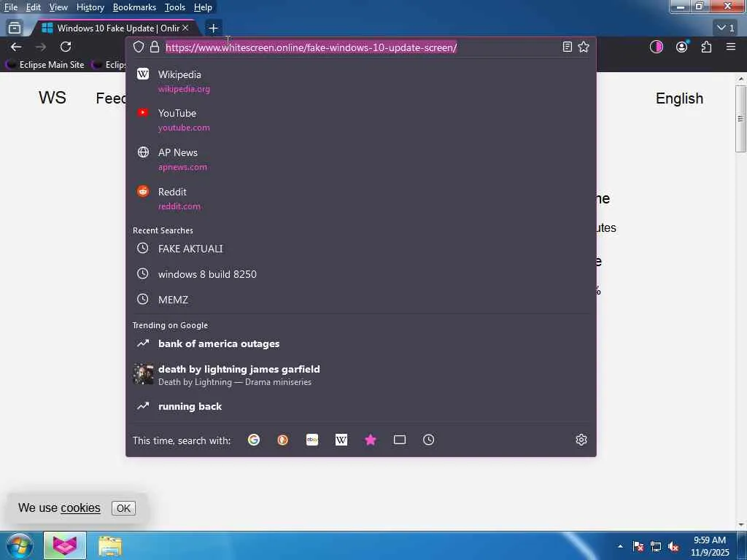The height and width of the screenshot is (560, 747).
Task: Expand the list all tabs dropdown
Action: pos(727,28)
